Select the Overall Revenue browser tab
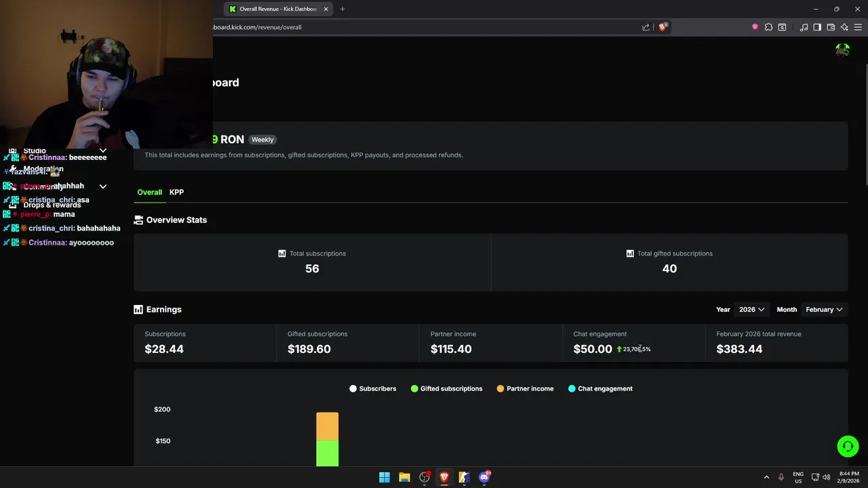The image size is (868, 488). point(279,9)
